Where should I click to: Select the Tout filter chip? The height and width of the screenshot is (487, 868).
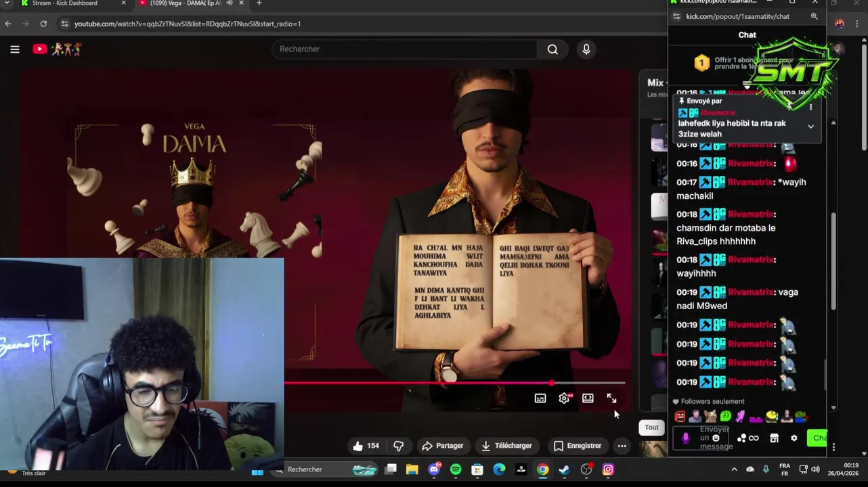tap(651, 427)
